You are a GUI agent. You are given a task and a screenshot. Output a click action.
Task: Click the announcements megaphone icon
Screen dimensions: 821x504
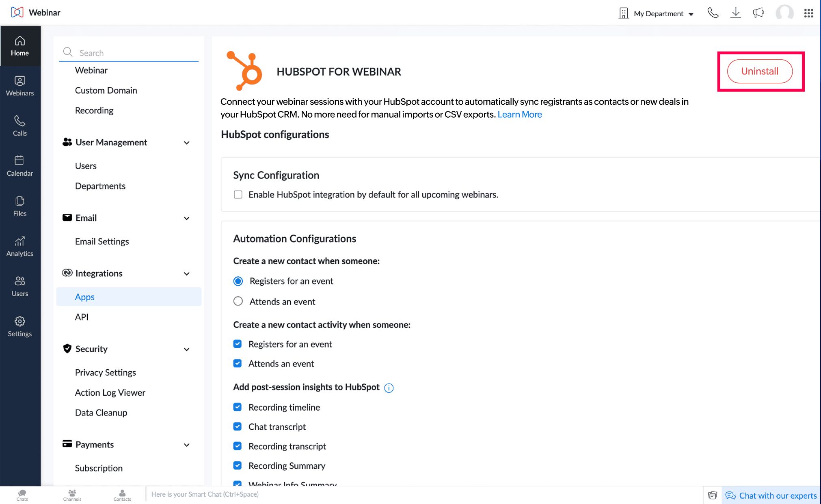pos(758,13)
